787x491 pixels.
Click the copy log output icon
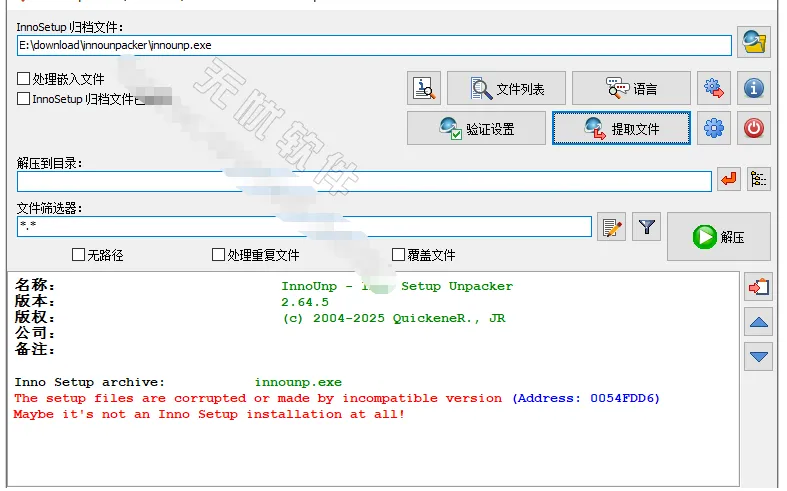pyautogui.click(x=758, y=287)
